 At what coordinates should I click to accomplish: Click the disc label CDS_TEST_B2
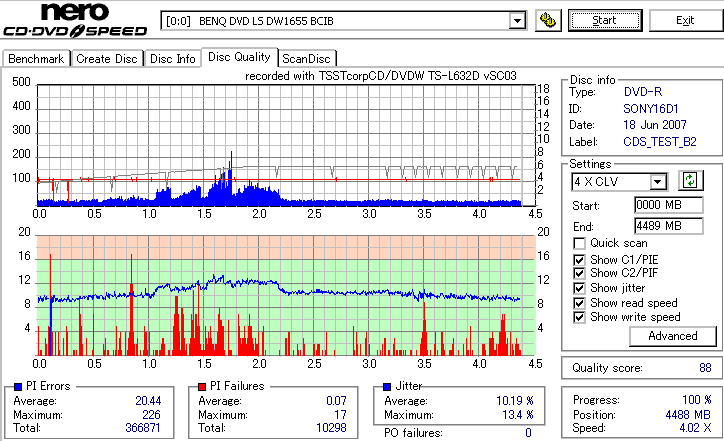pyautogui.click(x=660, y=142)
